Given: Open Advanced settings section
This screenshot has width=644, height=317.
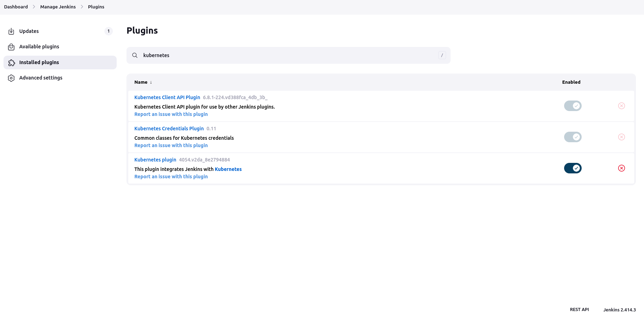Looking at the screenshot, I should [x=60, y=78].
